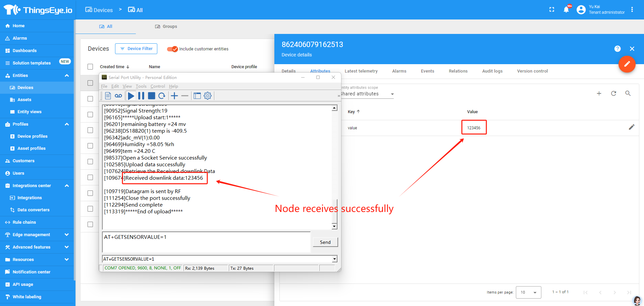Click the reload icon in Serial Port Utility toolbar
The image size is (644, 306).
[x=162, y=96]
